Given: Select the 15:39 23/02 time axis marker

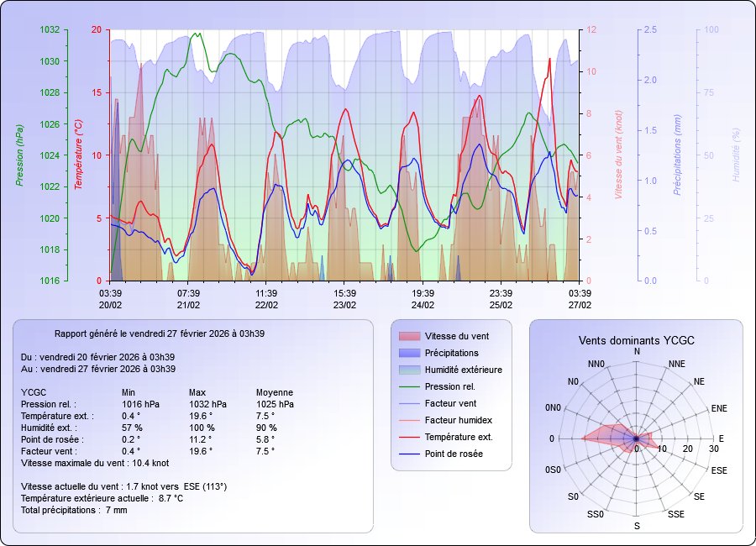Looking at the screenshot, I should tap(344, 299).
